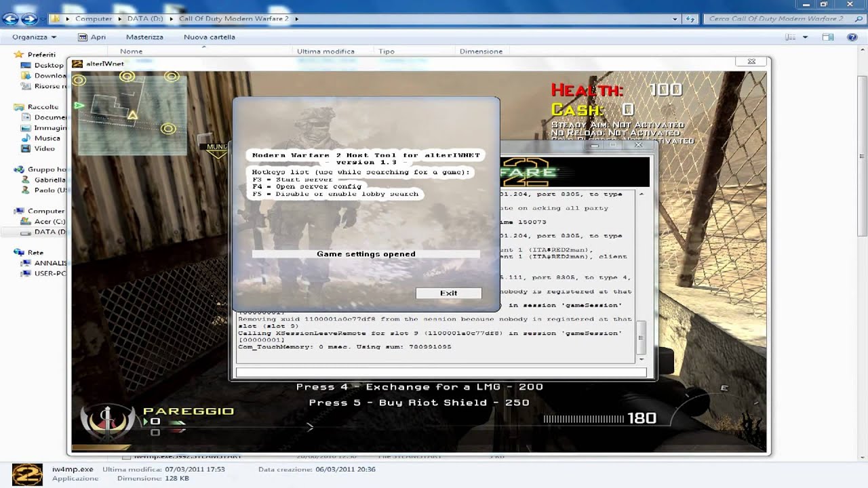Open Raccolte in the navigation pane
Viewport: 868px width, 488px height.
43,107
